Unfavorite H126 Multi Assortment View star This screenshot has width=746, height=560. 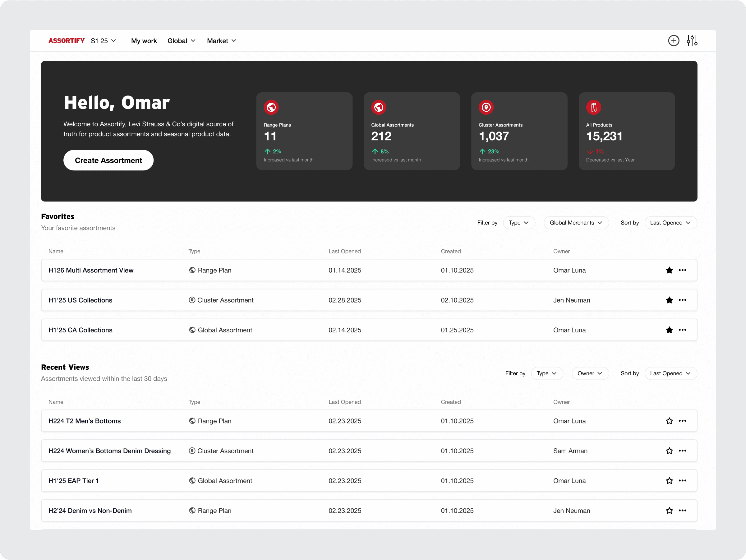click(x=669, y=270)
